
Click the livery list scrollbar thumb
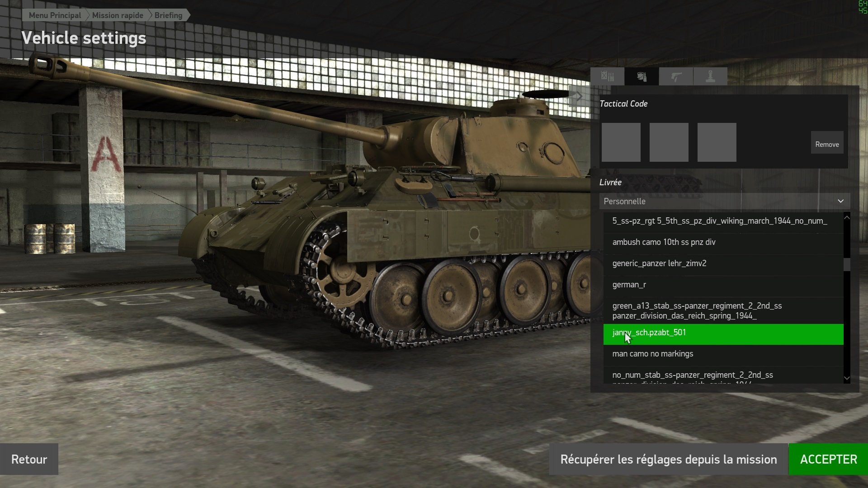847,264
